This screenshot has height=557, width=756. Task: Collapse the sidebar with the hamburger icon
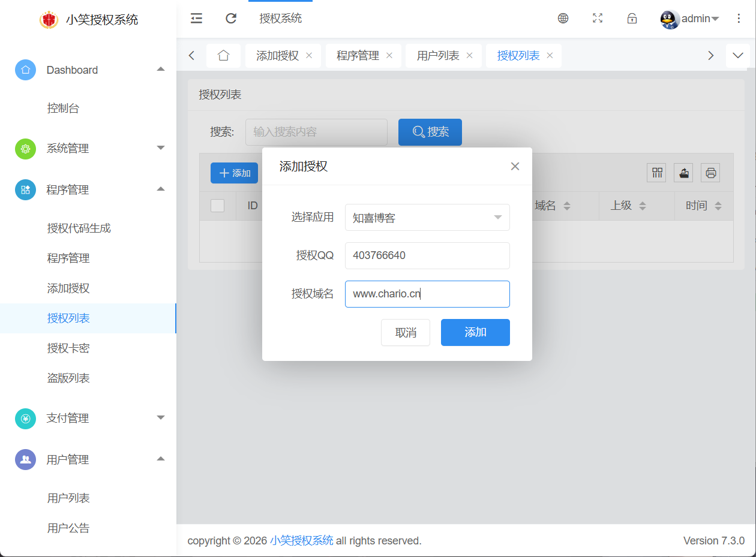click(196, 19)
